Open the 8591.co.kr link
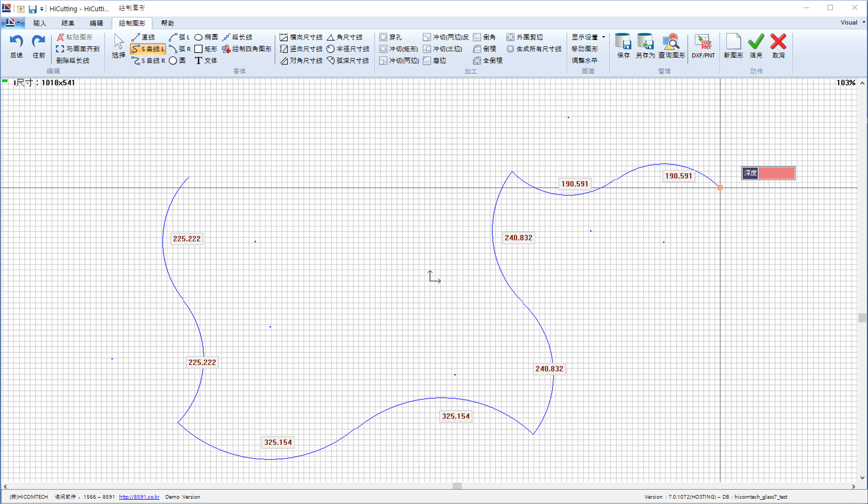868x504 pixels. 139,497
